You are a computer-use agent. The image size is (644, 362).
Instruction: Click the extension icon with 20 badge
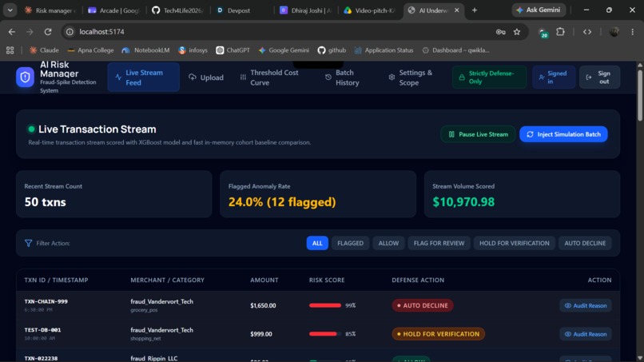543,33
